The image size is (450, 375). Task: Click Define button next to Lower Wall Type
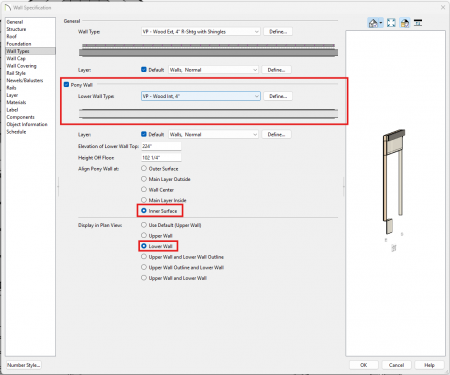[x=278, y=96]
